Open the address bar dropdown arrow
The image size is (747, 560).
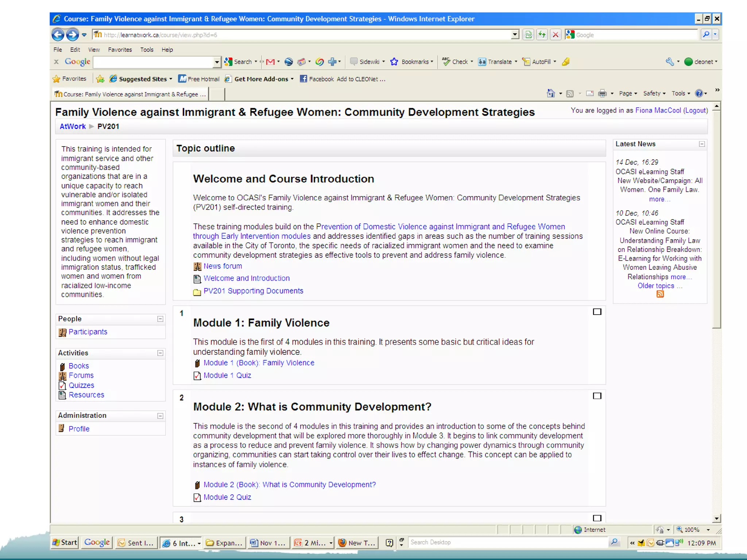(x=515, y=35)
